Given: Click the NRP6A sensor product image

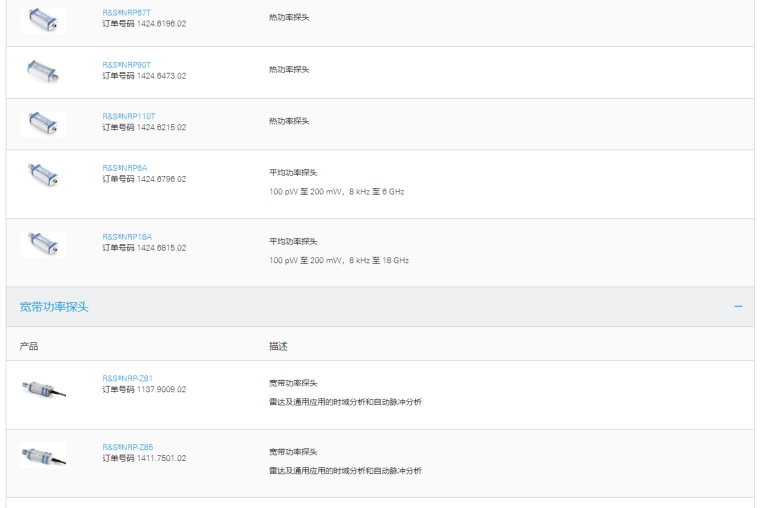Looking at the screenshot, I should click(42, 174).
